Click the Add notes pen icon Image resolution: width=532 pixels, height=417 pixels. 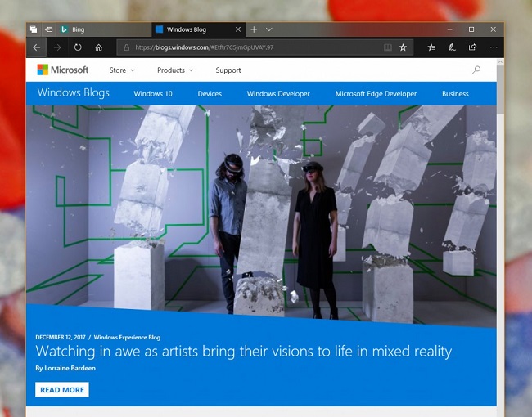pyautogui.click(x=453, y=47)
